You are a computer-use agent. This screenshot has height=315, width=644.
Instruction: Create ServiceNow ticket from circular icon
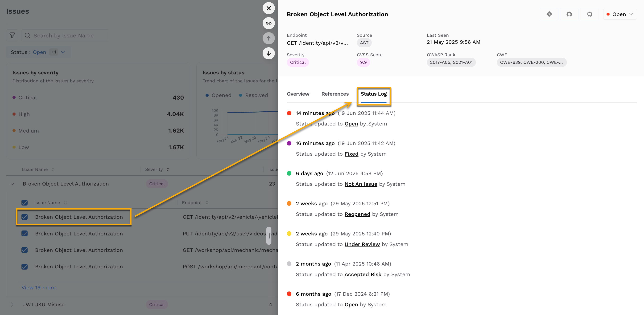click(569, 14)
